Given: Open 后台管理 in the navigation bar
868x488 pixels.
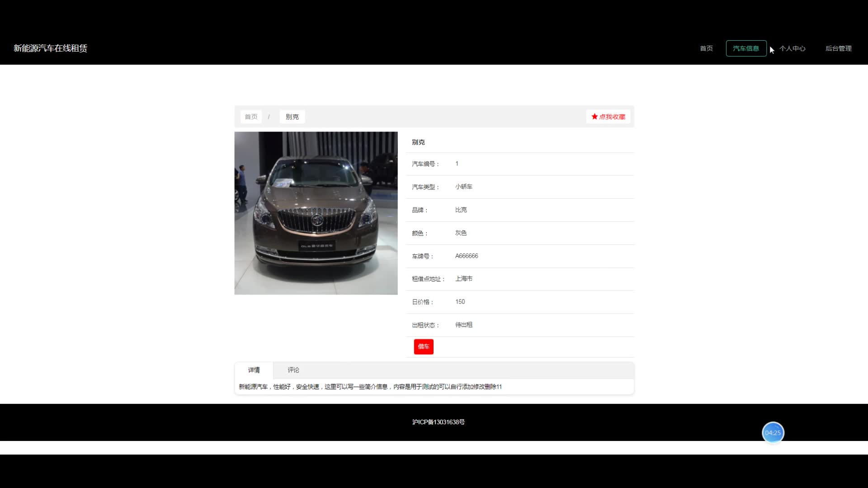Looking at the screenshot, I should point(838,48).
